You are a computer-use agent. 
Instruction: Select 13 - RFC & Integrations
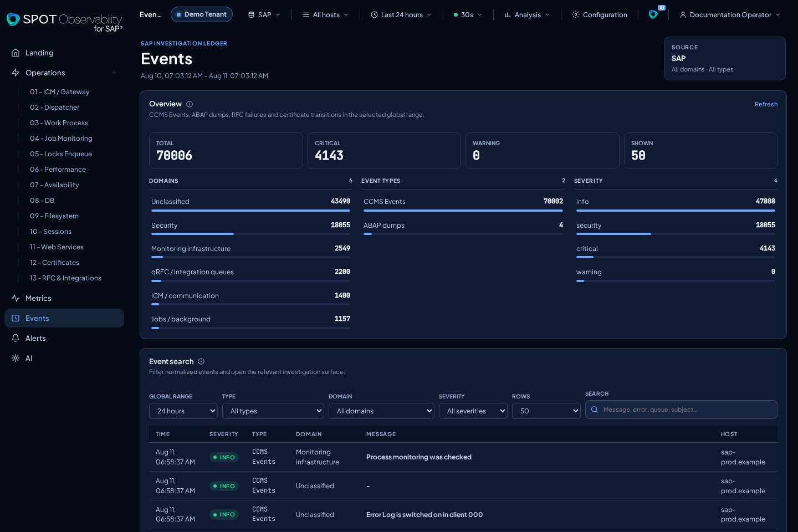[x=66, y=278]
